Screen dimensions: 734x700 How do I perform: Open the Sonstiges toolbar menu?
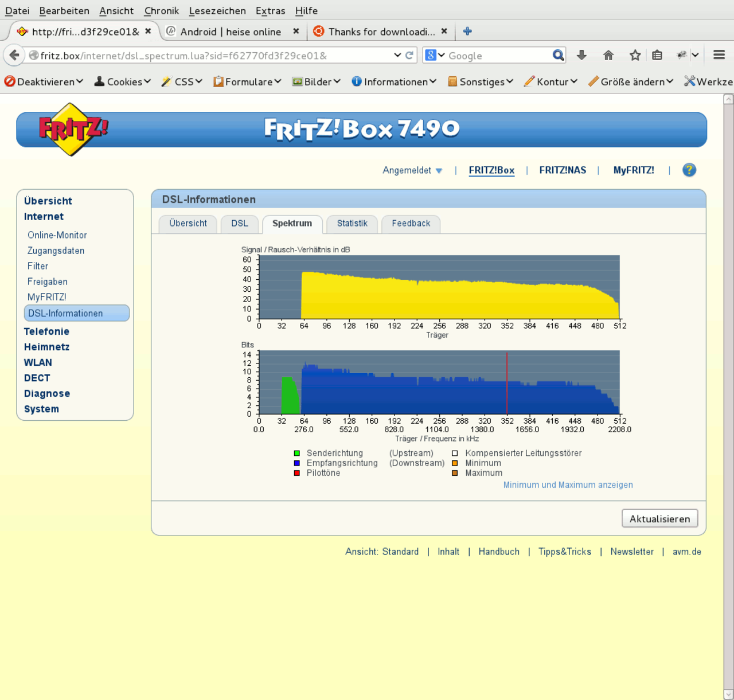pyautogui.click(x=481, y=81)
